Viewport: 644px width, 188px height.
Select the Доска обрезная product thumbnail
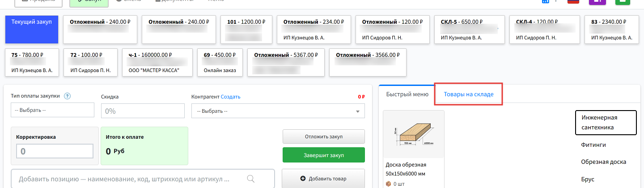pos(414,134)
